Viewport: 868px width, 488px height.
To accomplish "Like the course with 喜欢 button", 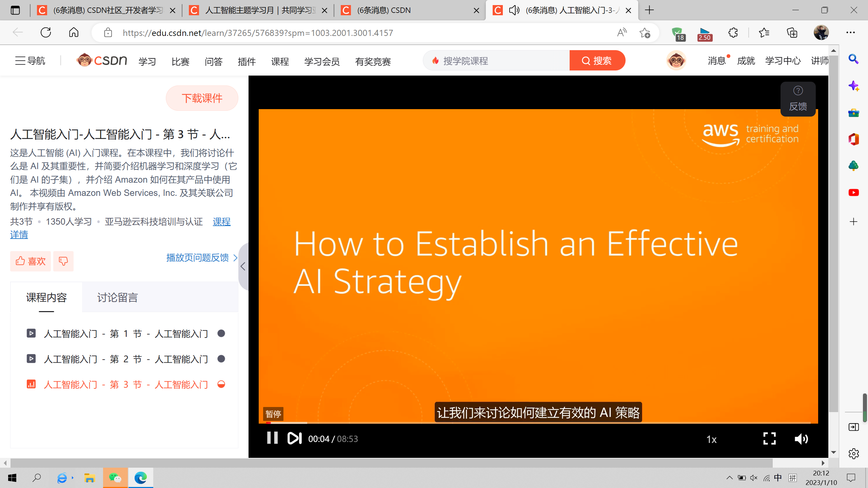I will 31,261.
